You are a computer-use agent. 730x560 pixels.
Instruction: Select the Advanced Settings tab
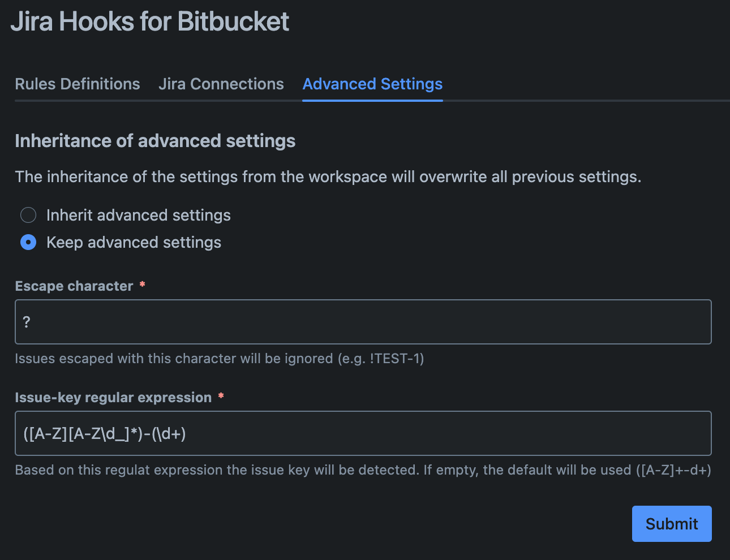click(x=372, y=84)
